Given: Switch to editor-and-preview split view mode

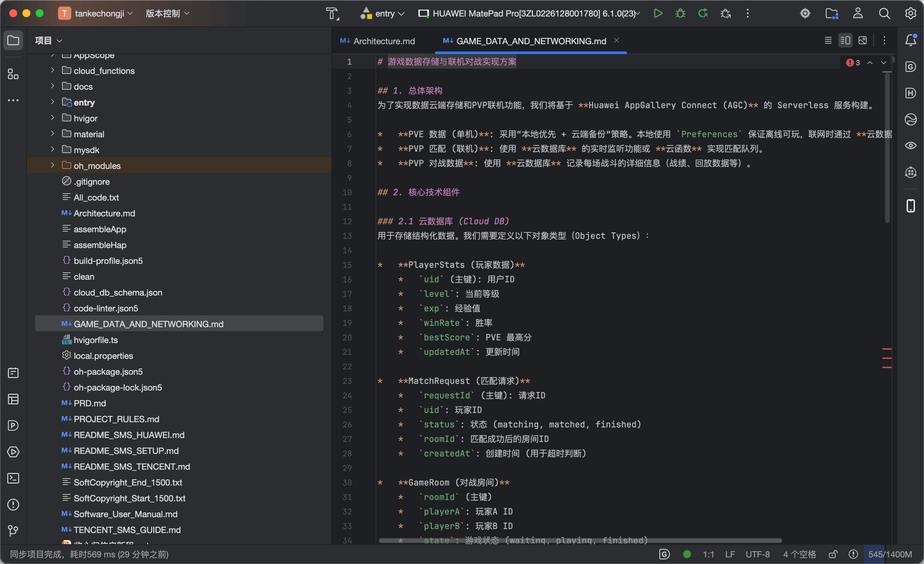Looking at the screenshot, I should click(x=845, y=41).
